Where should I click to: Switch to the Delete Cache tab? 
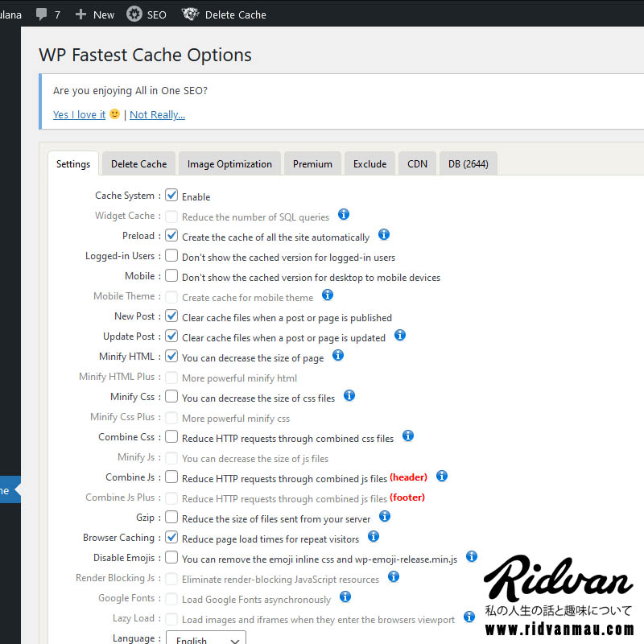(x=138, y=164)
